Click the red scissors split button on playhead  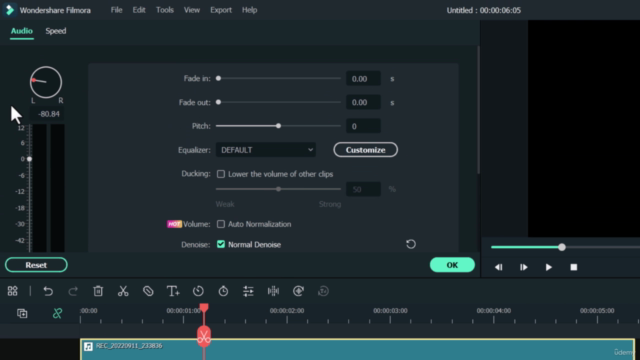(x=204, y=337)
